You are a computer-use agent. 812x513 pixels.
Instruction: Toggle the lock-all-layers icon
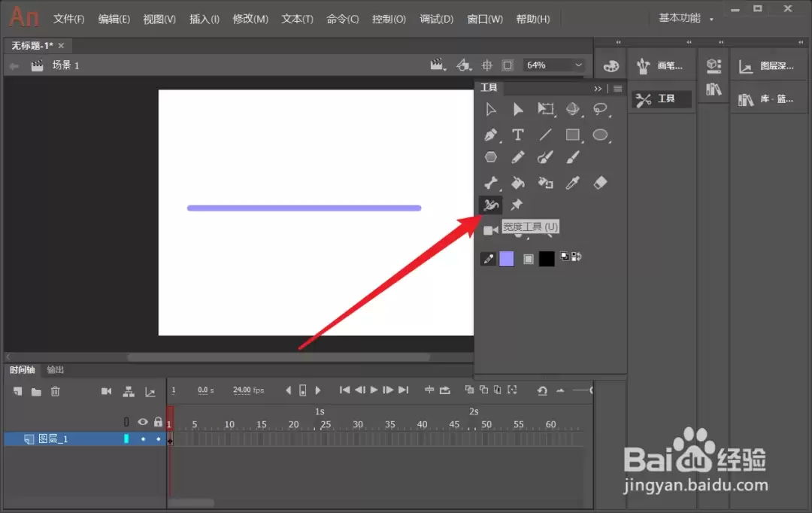158,422
